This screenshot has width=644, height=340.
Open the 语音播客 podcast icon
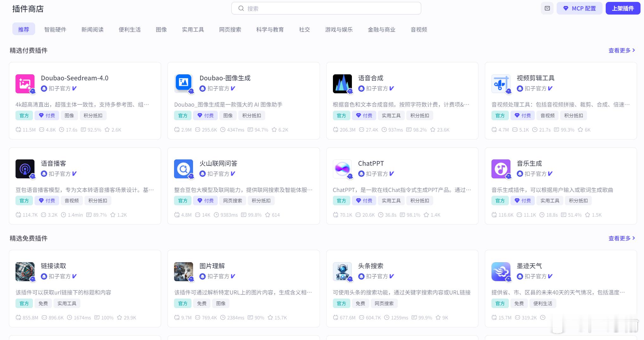coord(25,169)
